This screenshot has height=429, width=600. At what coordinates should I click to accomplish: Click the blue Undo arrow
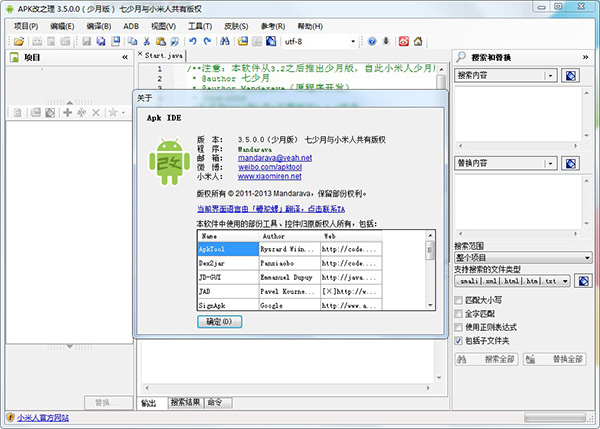193,41
